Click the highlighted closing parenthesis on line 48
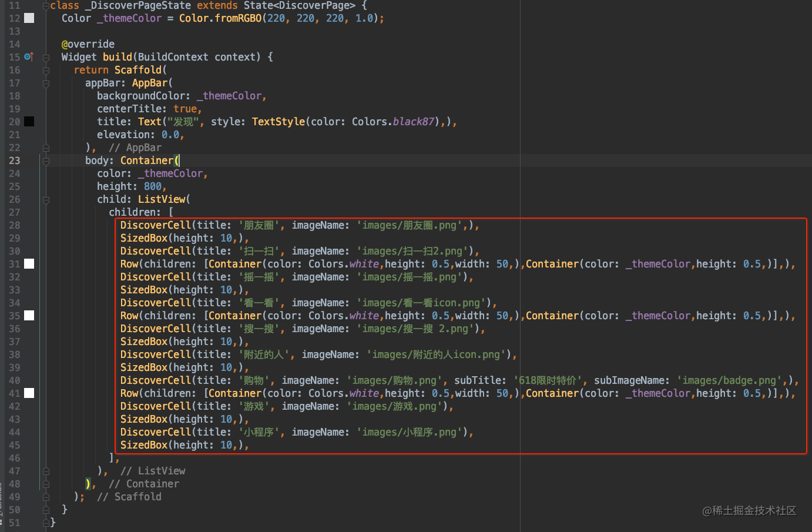This screenshot has height=532, width=812. (88, 484)
